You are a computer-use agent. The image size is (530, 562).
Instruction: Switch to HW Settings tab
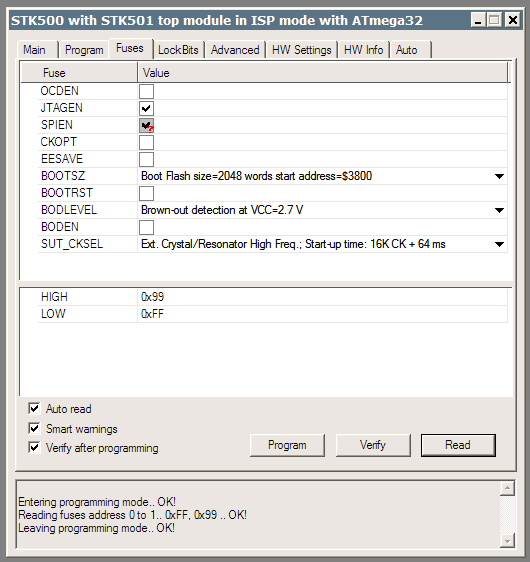[301, 49]
